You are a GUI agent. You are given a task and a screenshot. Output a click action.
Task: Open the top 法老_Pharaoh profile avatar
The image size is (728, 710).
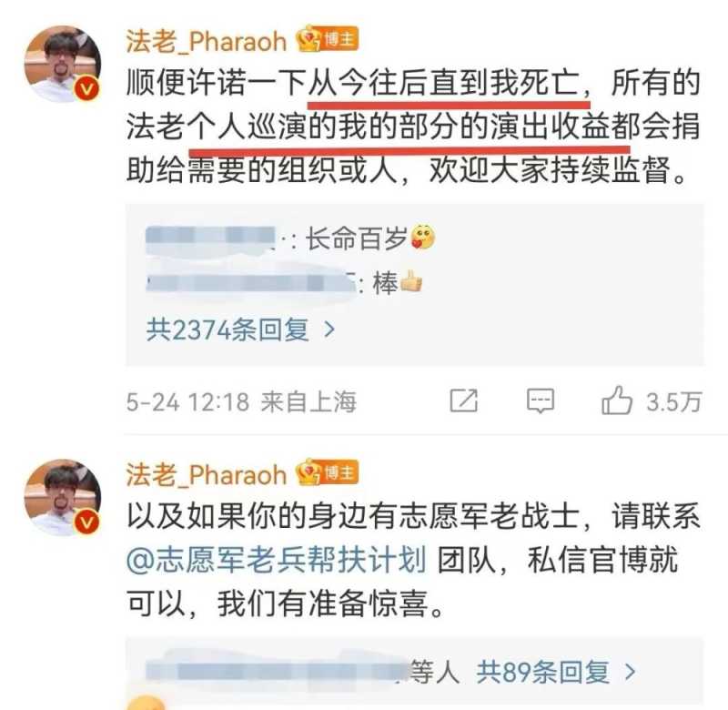tap(63, 64)
